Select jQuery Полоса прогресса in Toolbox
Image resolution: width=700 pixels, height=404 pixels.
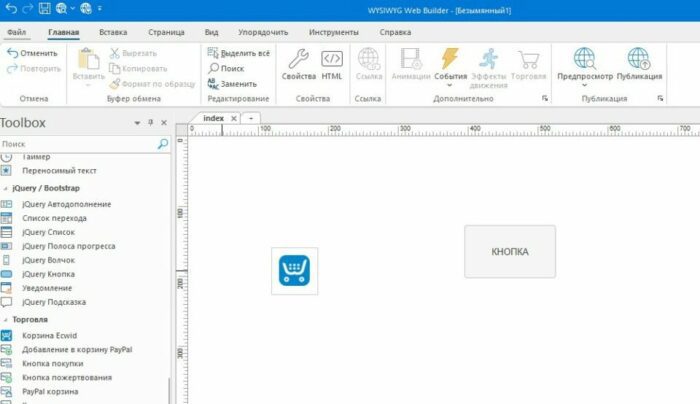68,246
